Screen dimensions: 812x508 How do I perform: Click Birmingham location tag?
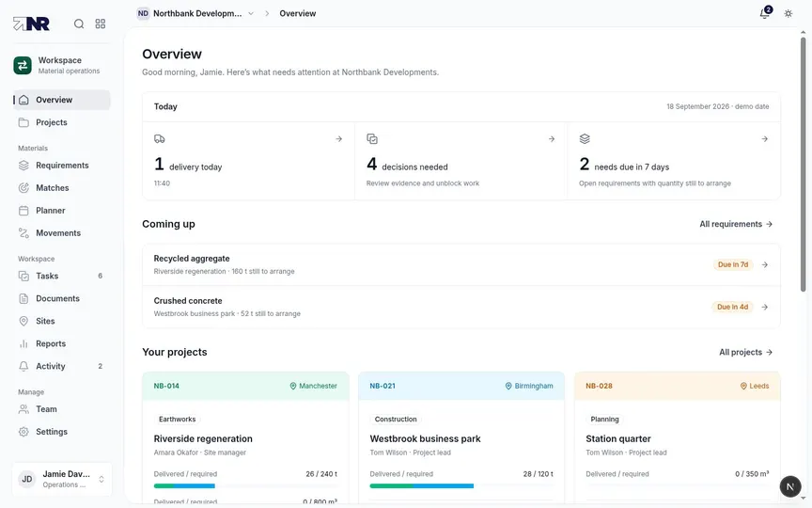pyautogui.click(x=529, y=386)
